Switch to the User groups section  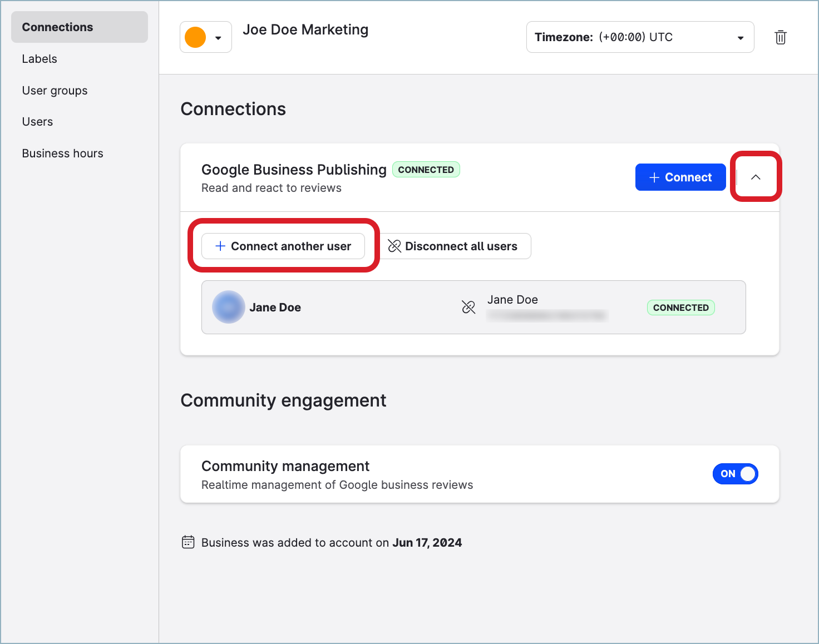coord(55,90)
